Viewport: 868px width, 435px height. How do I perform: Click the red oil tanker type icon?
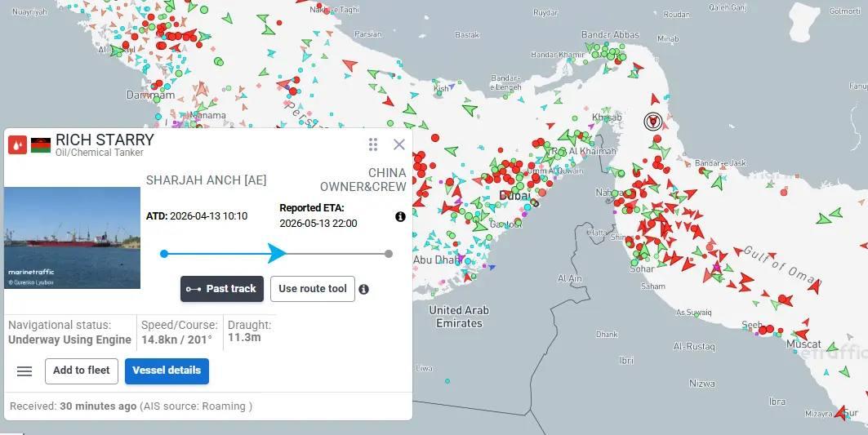17,145
